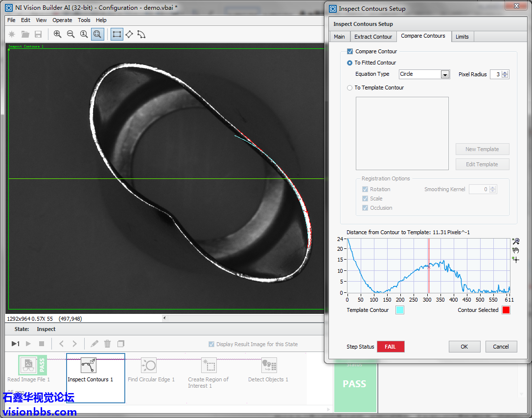
Task: Uncheck the Compare Contour checkbox
Action: click(x=350, y=51)
